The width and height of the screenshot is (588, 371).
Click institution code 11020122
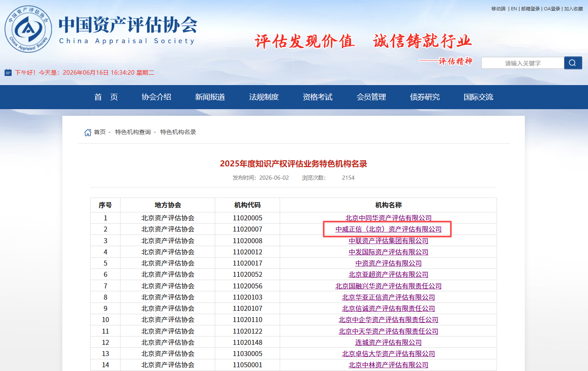[248, 331]
